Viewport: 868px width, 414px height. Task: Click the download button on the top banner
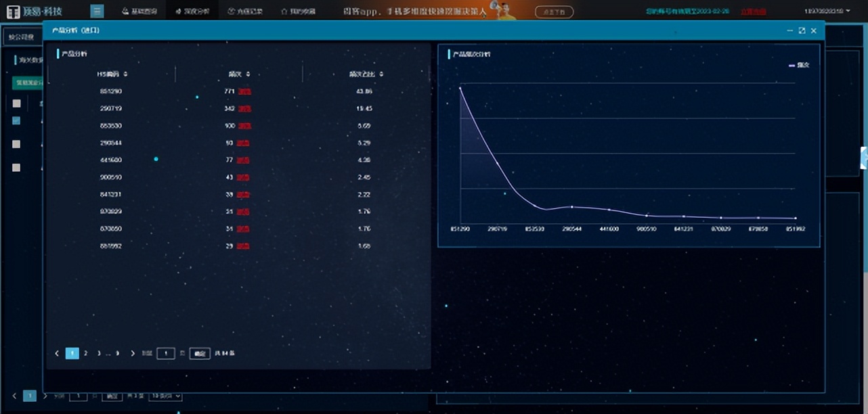554,12
